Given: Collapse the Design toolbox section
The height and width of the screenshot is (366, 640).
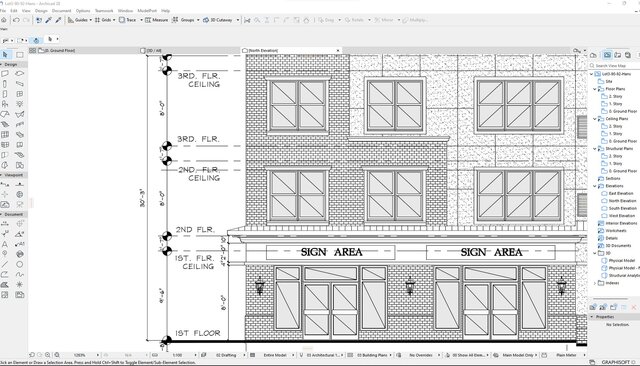Looking at the screenshot, I should point(2,64).
